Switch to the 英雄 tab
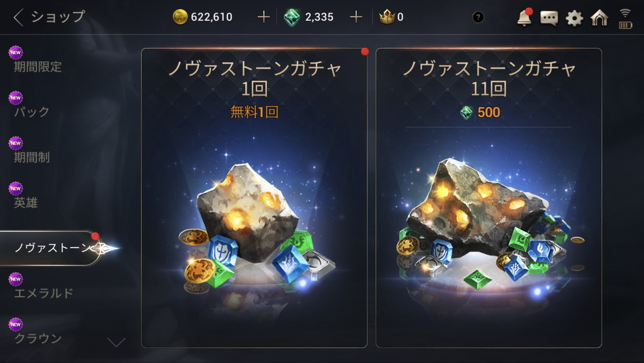Viewport: 644px width, 363px height. click(26, 202)
